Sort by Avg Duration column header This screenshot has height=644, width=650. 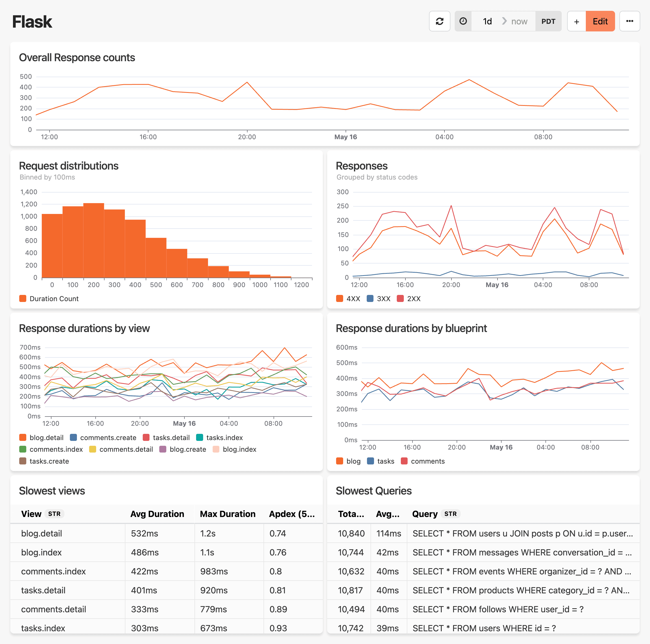[157, 514]
